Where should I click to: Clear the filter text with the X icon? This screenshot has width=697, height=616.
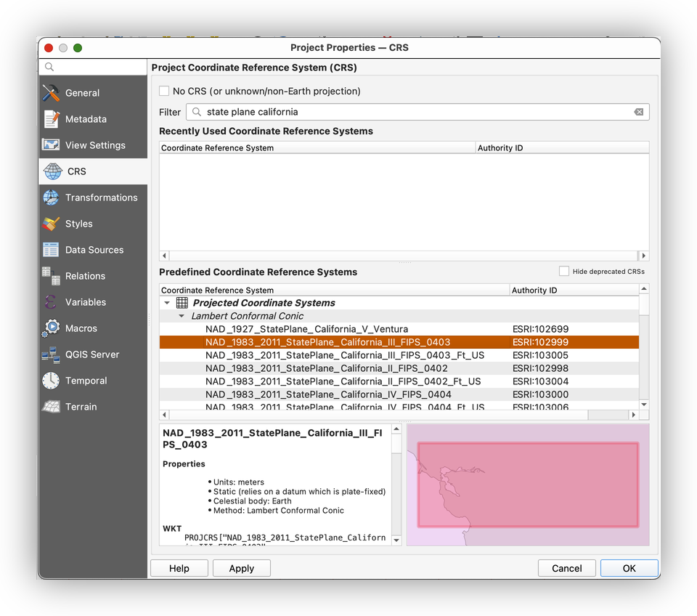[638, 112]
